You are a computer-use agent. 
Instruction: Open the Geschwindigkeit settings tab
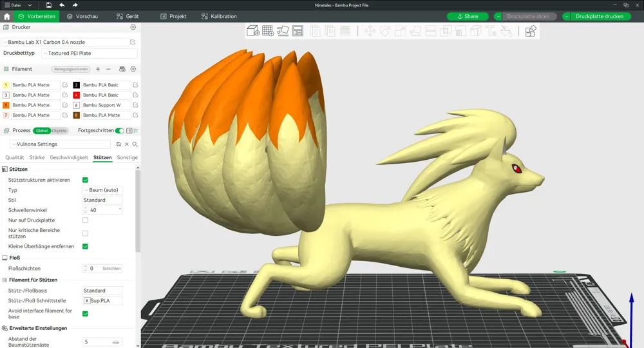point(69,157)
